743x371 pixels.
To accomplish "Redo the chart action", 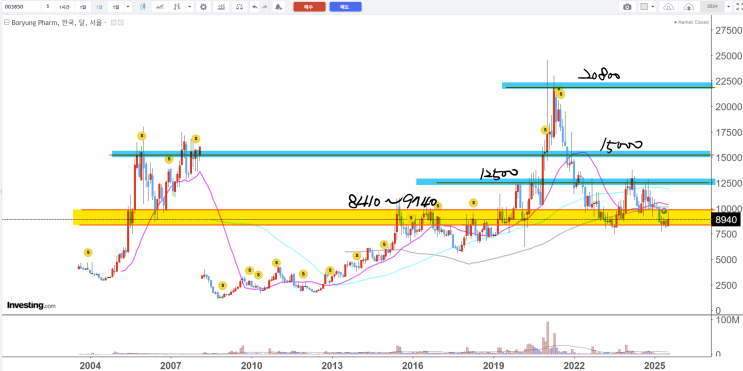I will pos(264,7).
